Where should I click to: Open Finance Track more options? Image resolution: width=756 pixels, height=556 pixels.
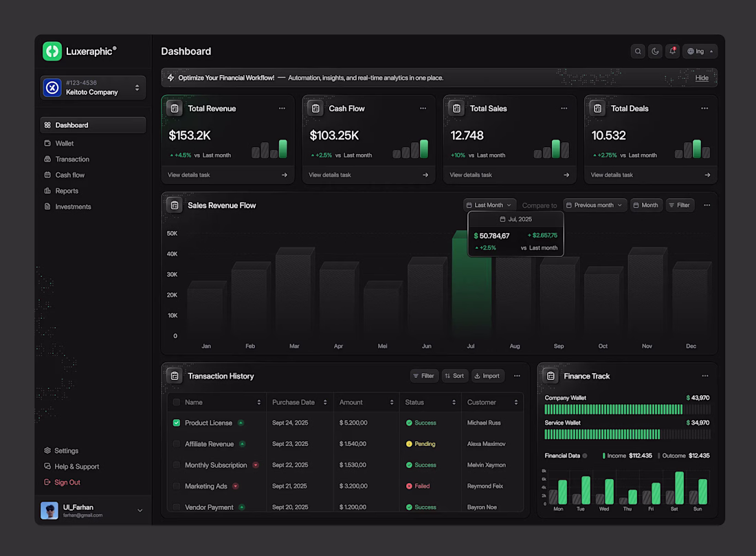pos(705,376)
